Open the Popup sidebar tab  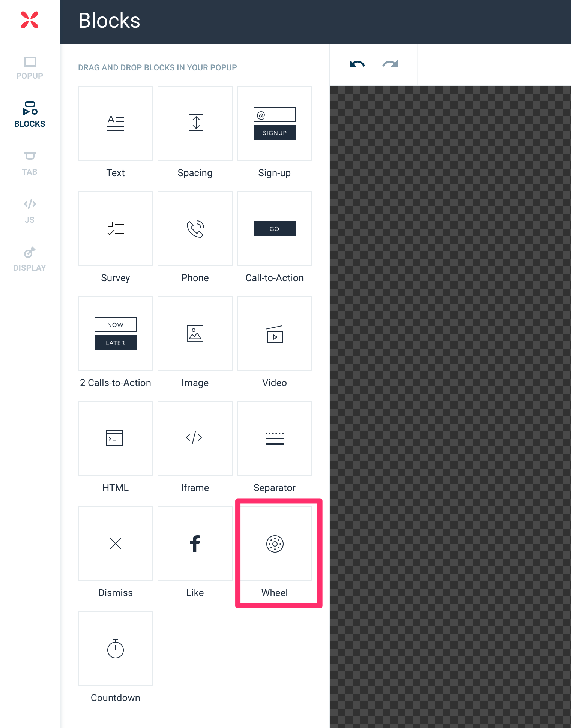click(x=30, y=68)
